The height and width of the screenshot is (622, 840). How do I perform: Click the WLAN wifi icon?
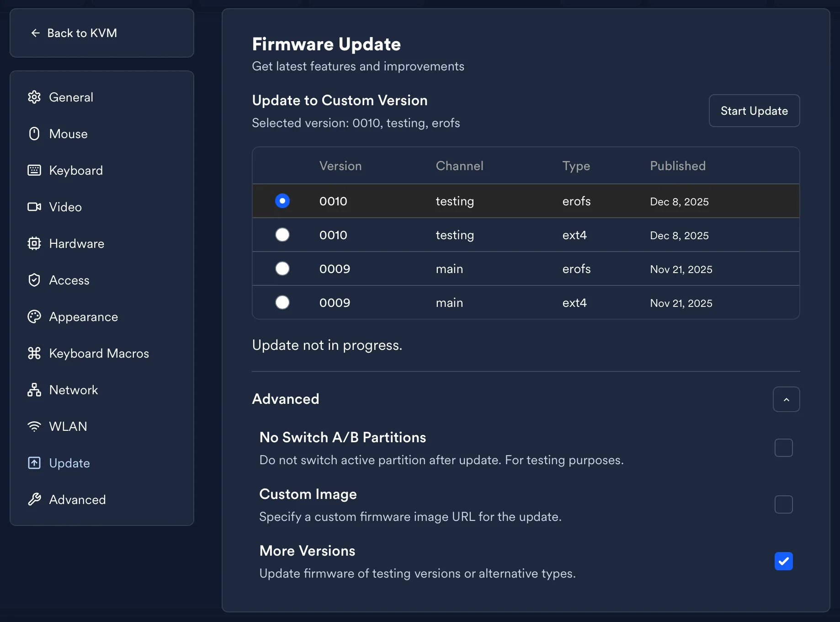click(34, 426)
